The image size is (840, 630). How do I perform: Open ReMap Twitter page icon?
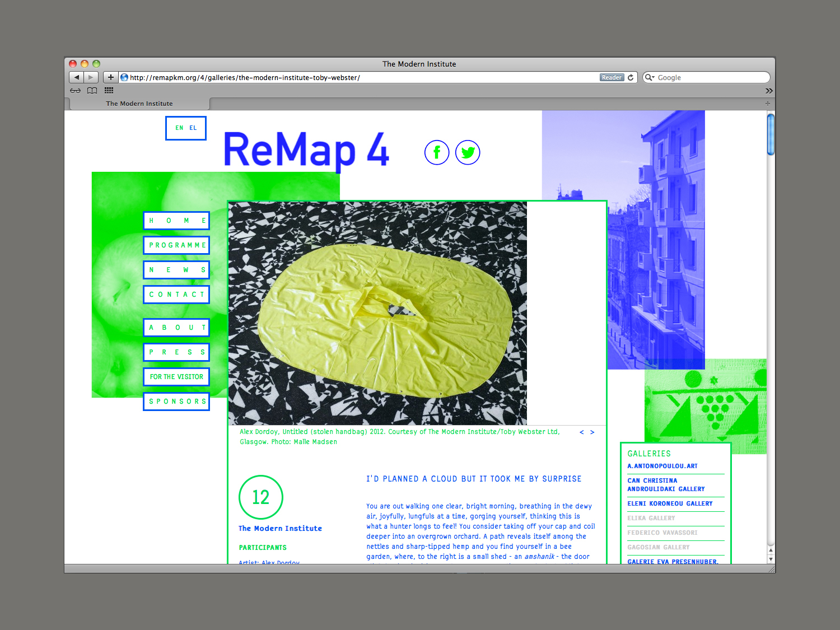click(x=468, y=152)
